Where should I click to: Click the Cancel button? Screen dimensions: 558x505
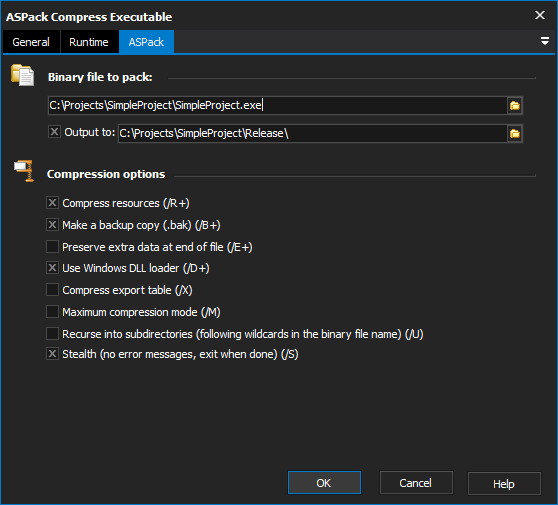(x=416, y=483)
